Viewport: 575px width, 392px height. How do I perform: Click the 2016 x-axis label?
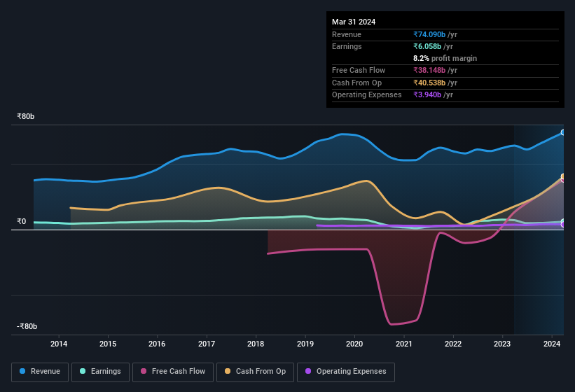(x=157, y=344)
